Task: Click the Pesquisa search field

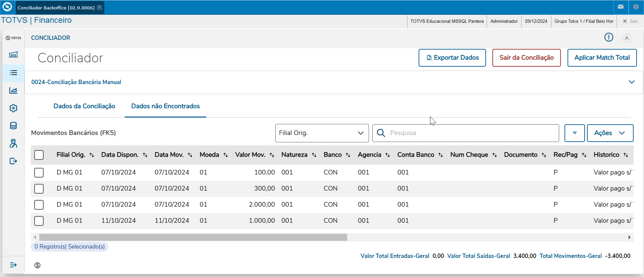Action: coord(466,133)
